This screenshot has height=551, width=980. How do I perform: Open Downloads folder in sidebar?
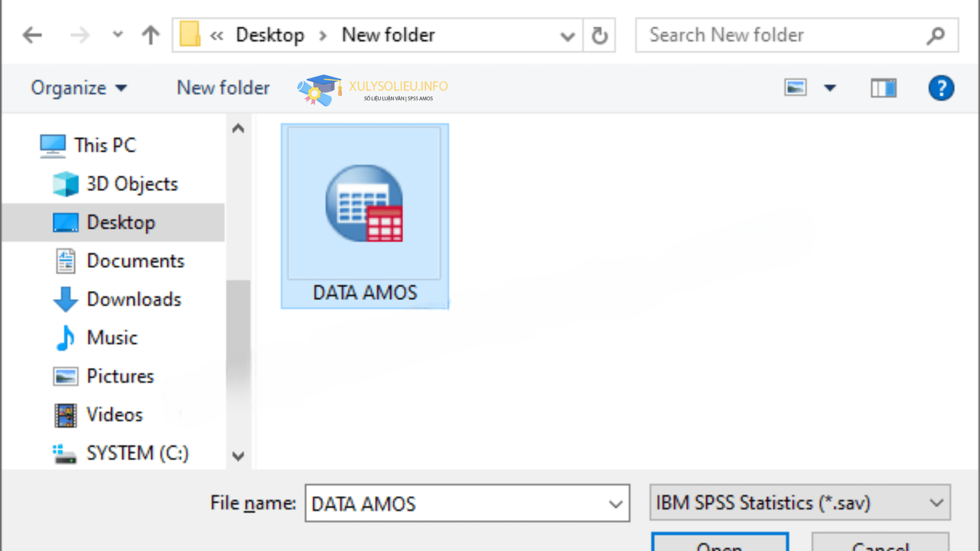(133, 298)
